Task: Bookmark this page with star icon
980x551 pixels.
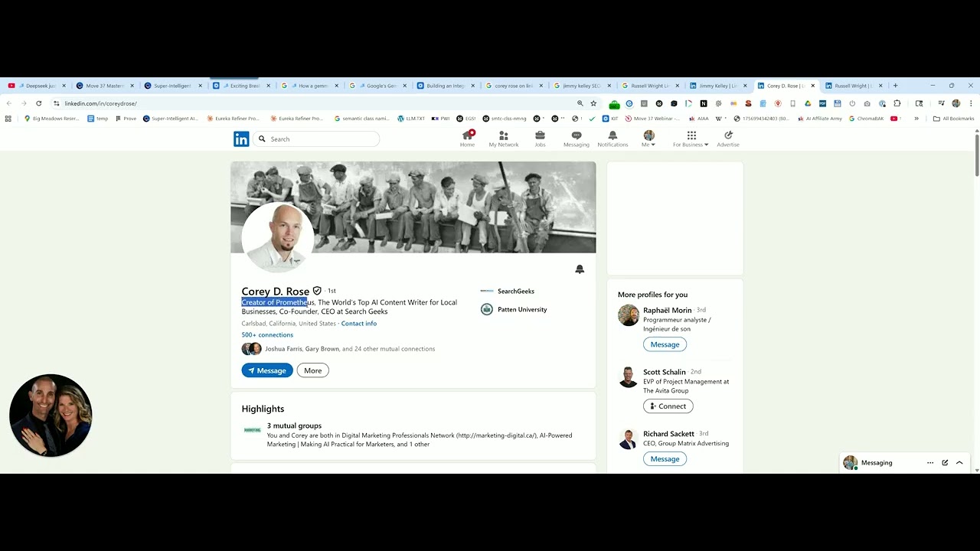Action: (593, 103)
